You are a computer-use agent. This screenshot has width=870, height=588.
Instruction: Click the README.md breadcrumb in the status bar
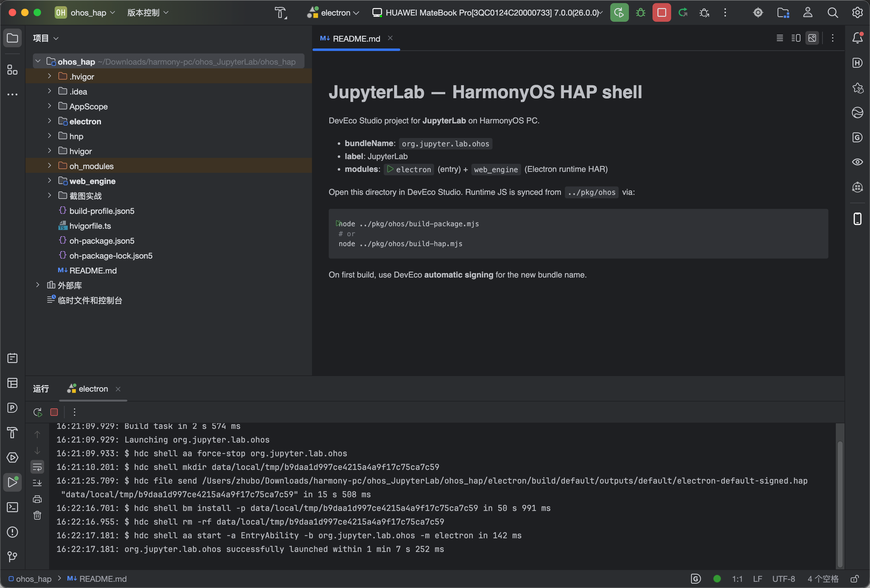(x=97, y=579)
